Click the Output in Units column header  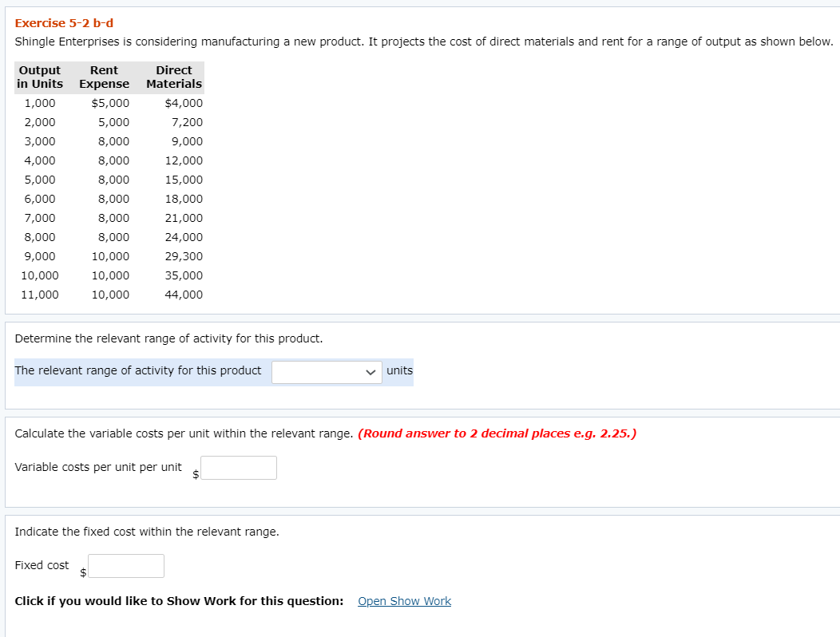(x=40, y=77)
